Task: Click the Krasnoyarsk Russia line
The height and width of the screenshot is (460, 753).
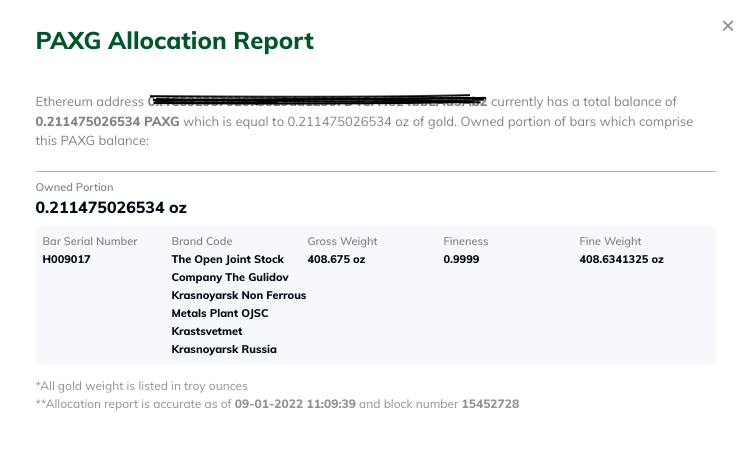Action: click(224, 349)
